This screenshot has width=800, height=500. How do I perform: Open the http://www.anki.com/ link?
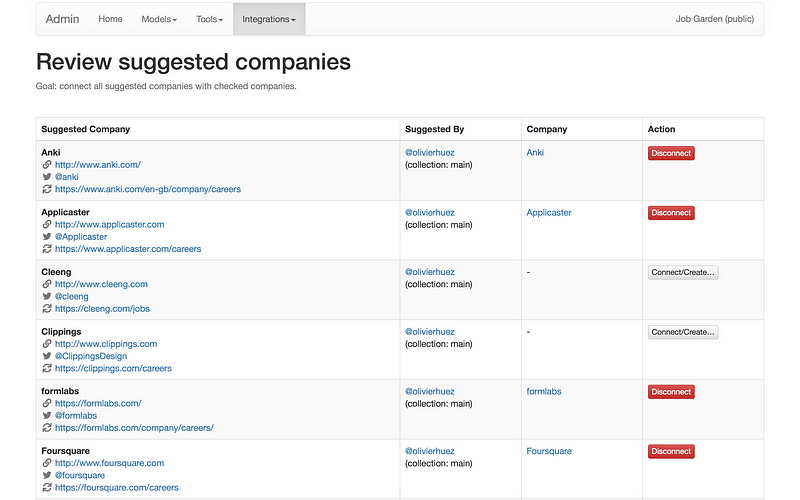(98, 164)
